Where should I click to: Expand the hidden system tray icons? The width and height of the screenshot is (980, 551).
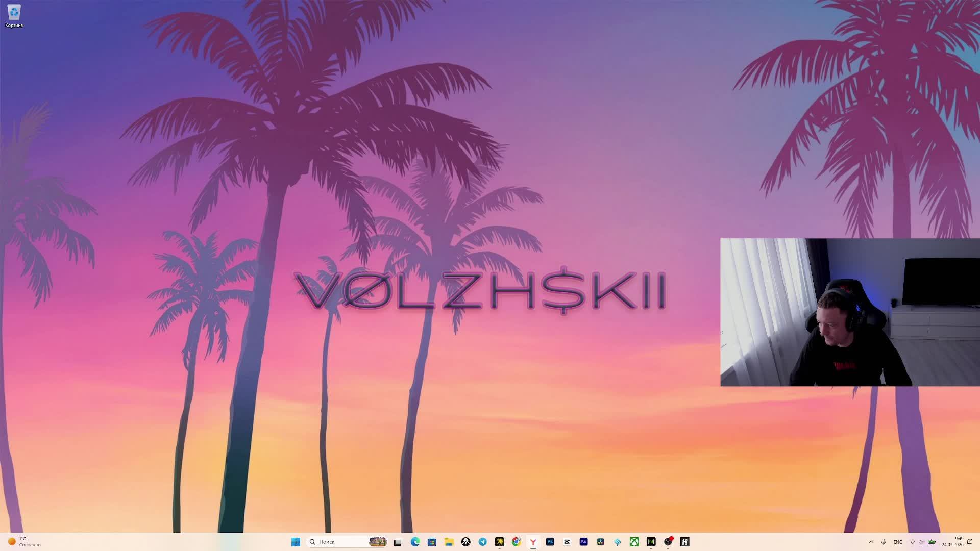click(x=871, y=542)
